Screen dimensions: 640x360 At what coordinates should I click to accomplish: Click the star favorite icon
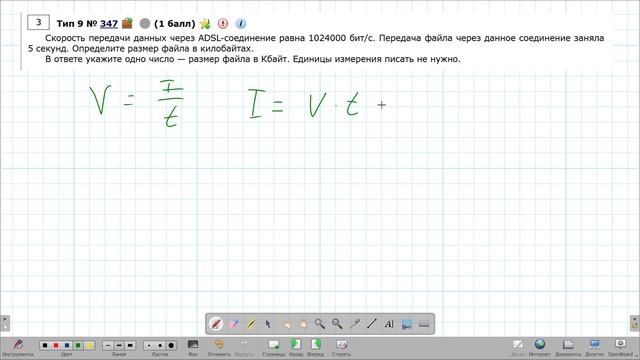pos(205,24)
